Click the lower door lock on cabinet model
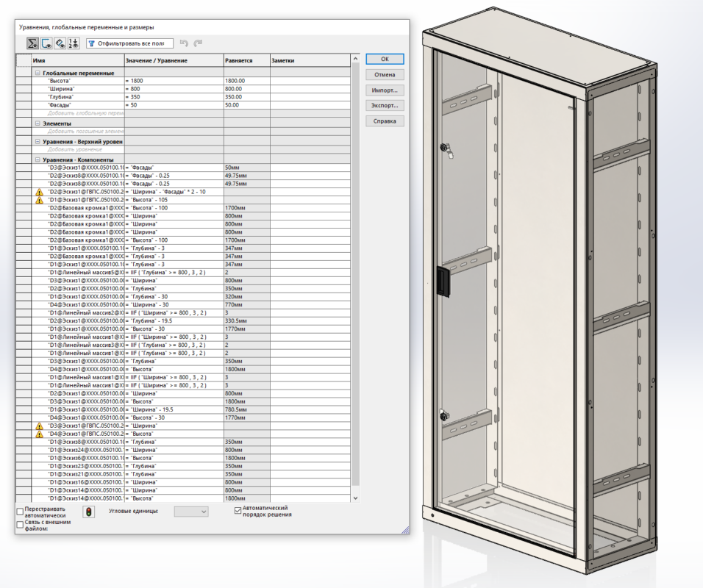This screenshot has height=588, width=703. tap(444, 415)
